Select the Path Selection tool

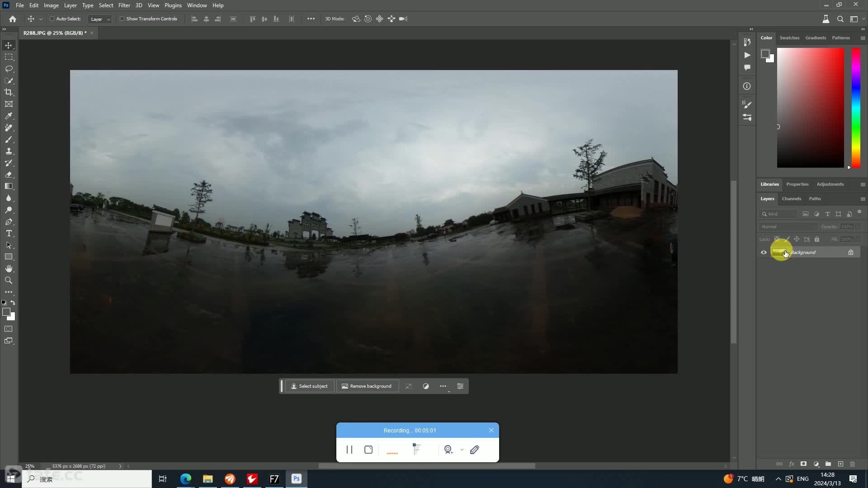tap(9, 245)
